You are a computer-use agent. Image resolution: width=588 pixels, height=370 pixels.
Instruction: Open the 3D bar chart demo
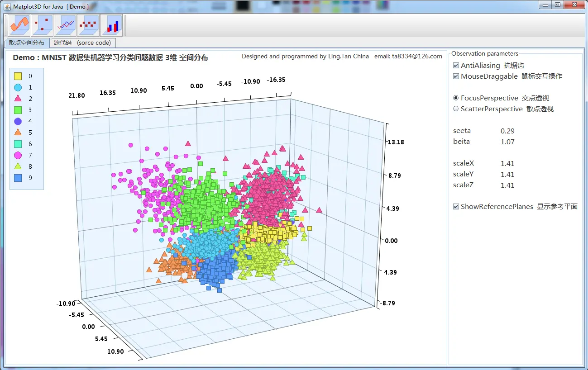point(111,25)
